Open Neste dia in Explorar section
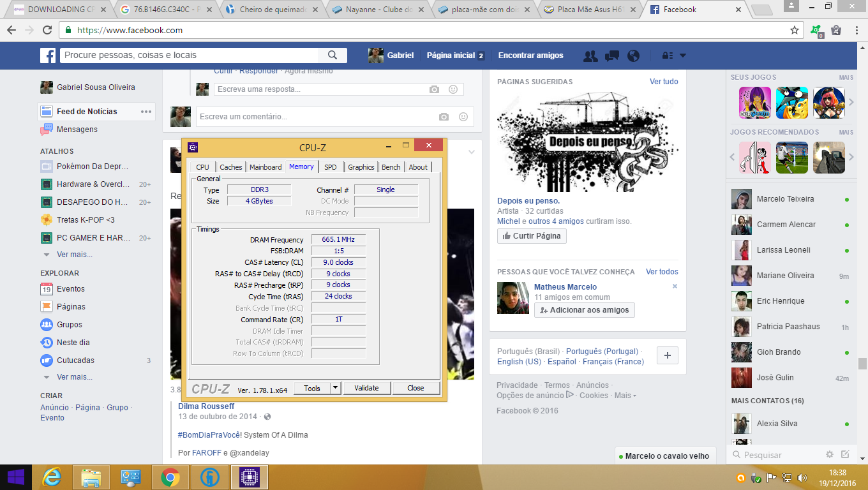 73,343
